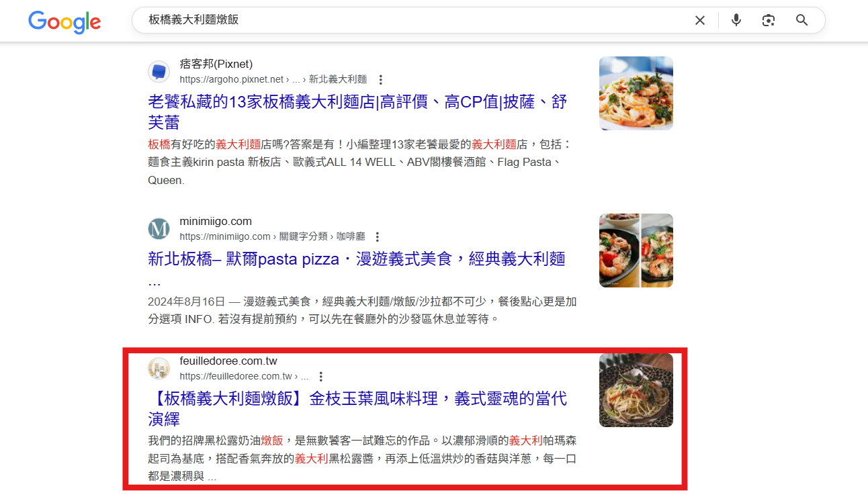This screenshot has height=501, width=868.
Task: Open more options for minimiigo.com result
Action: point(378,237)
